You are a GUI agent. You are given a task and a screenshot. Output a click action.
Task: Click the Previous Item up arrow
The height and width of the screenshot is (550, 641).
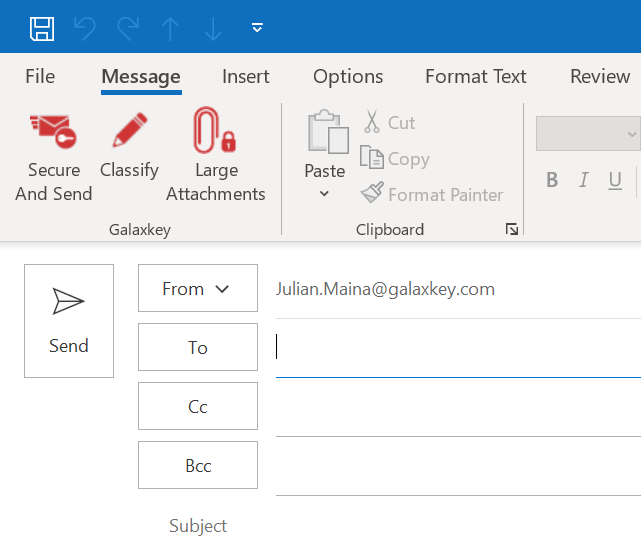click(x=171, y=28)
